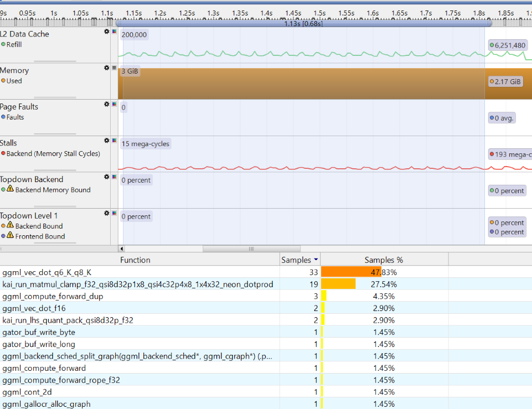This screenshot has width=532, height=409.
Task: Open the Memory chart settings gear
Action: click(107, 68)
